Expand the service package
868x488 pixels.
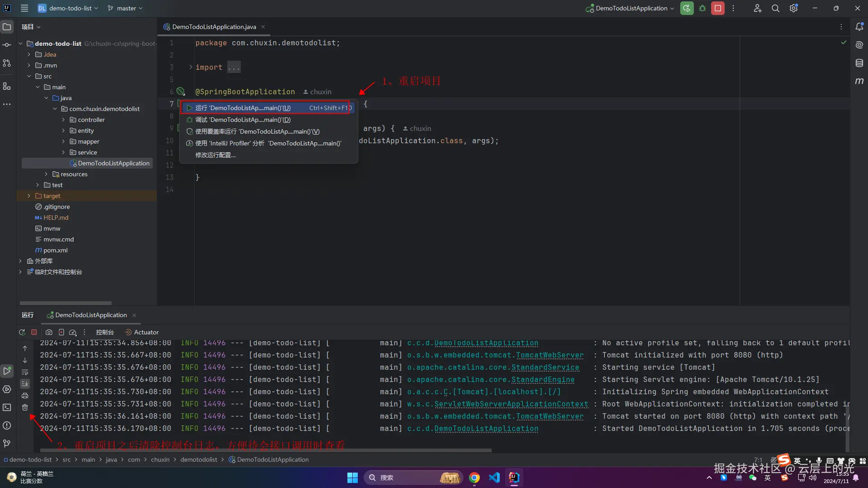point(63,152)
